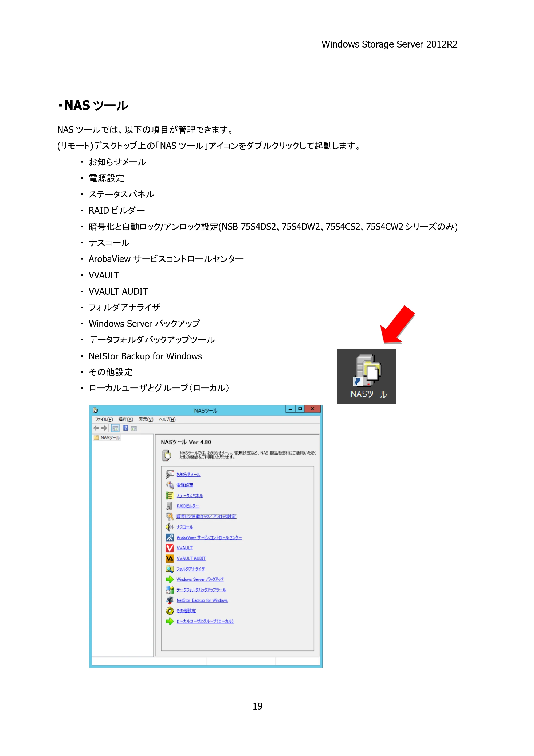This screenshot has height=756, width=534.
Task: Click the power icon beside 電源設定
Action: [170, 485]
